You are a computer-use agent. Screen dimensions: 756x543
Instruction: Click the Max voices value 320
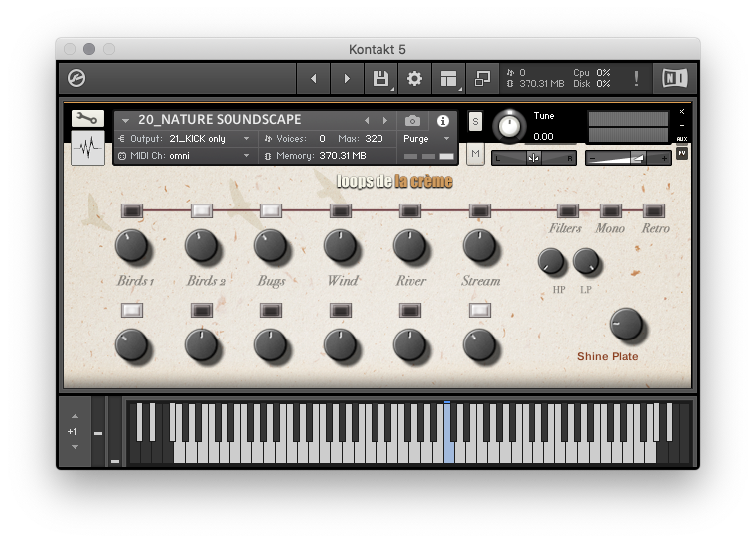pyautogui.click(x=374, y=139)
